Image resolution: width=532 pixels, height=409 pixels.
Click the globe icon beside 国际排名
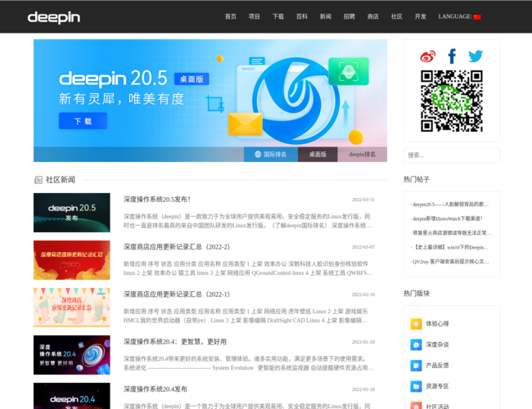[258, 155]
